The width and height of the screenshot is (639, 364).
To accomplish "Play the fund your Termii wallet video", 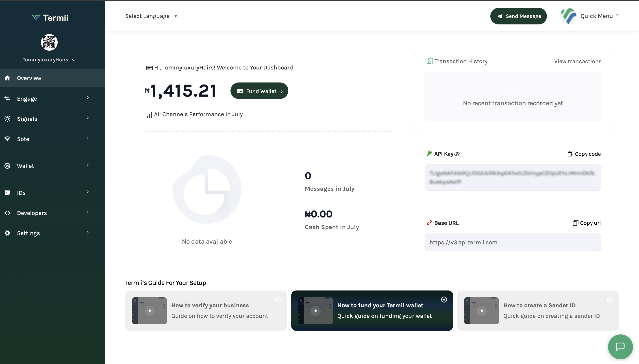I will [x=315, y=311].
